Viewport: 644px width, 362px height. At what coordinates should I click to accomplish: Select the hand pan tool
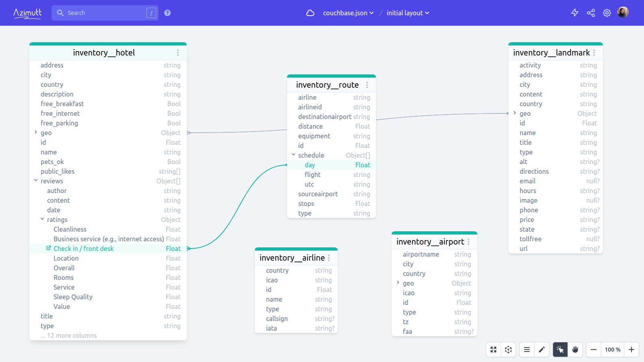(575, 350)
